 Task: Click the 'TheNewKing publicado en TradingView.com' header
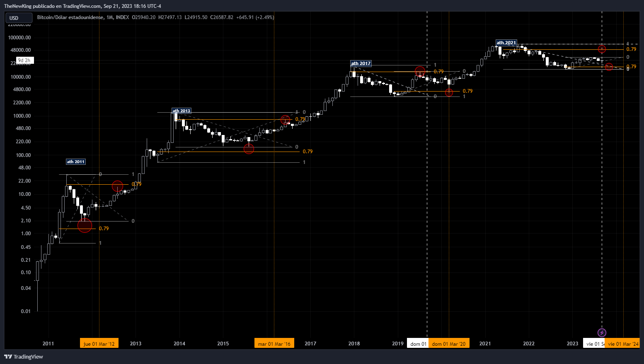tap(53, 6)
